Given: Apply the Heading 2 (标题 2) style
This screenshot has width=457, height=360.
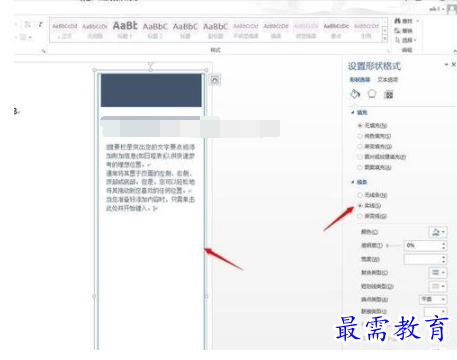Looking at the screenshot, I should [155, 30].
